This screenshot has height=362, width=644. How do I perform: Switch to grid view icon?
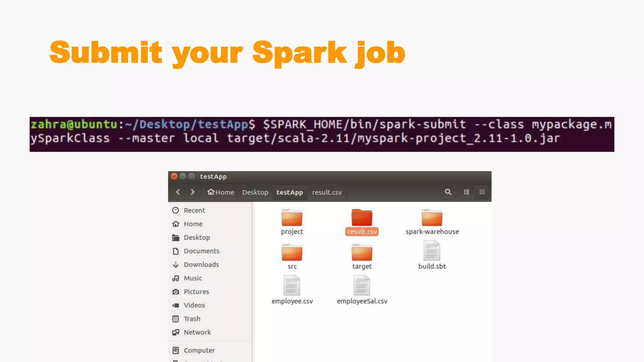click(x=482, y=192)
